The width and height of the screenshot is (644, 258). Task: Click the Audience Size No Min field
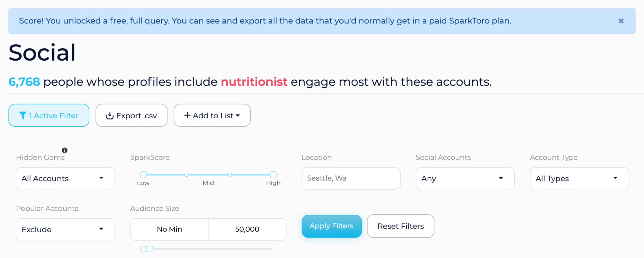click(169, 229)
